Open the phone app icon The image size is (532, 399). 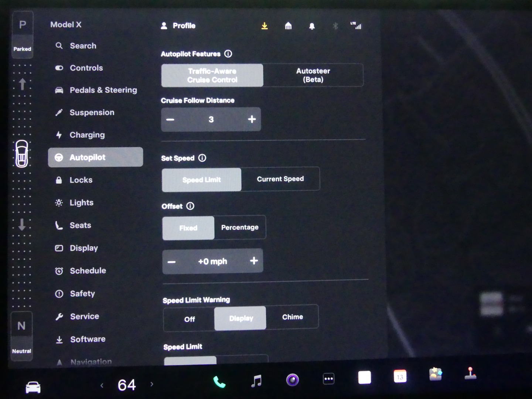[x=219, y=382]
